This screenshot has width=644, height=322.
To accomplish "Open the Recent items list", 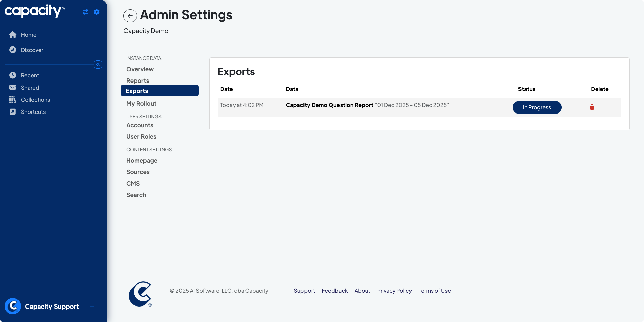I will coord(30,75).
